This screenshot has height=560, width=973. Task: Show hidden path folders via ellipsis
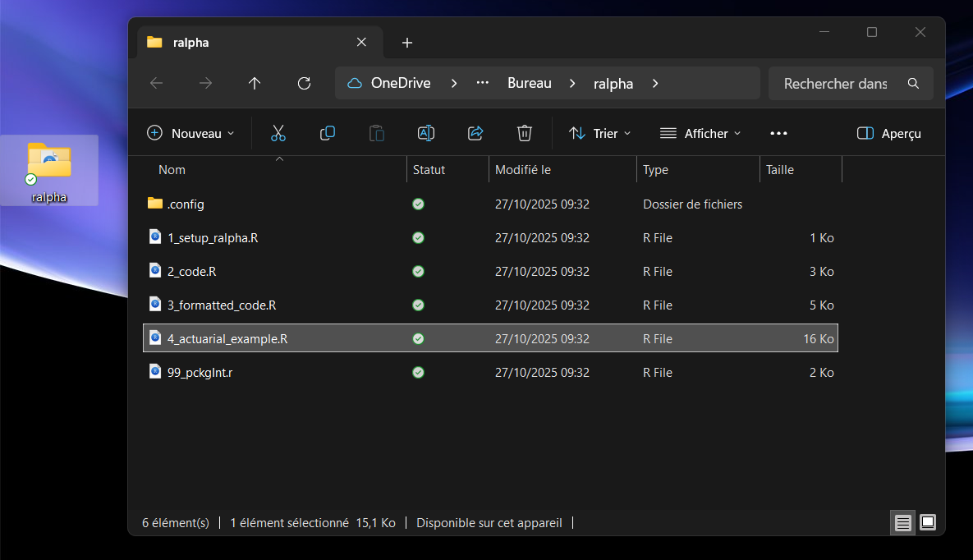(482, 83)
